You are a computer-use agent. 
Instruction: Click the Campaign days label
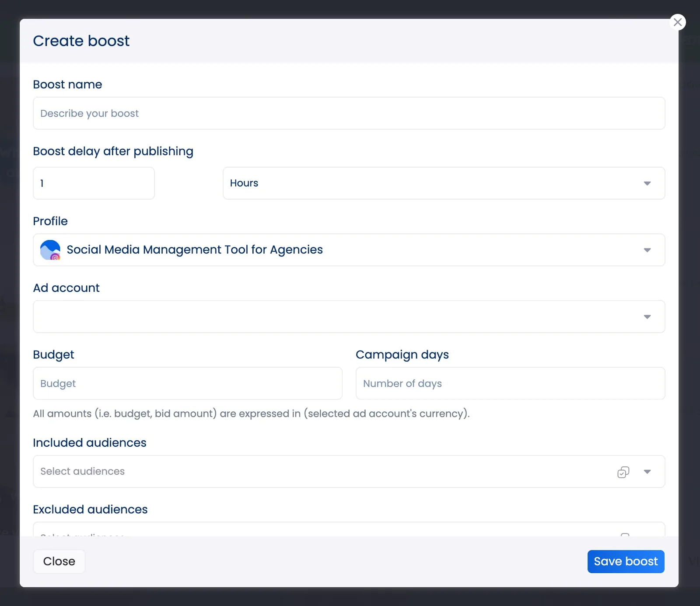click(402, 354)
